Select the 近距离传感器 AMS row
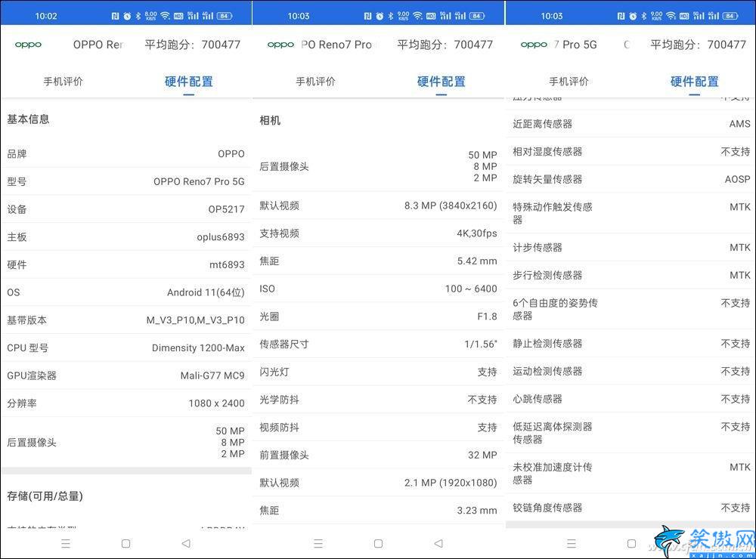The image size is (756, 559). [631, 124]
